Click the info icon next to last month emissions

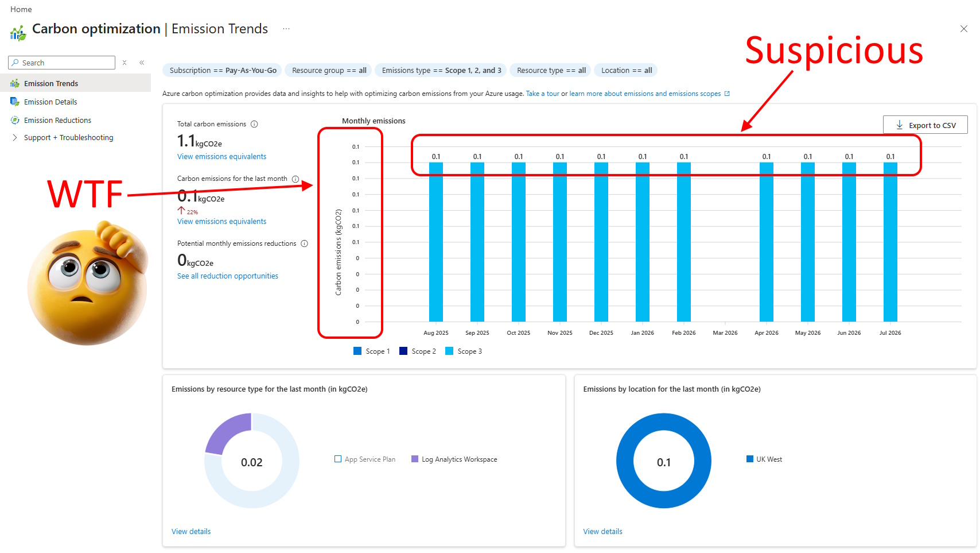click(295, 179)
